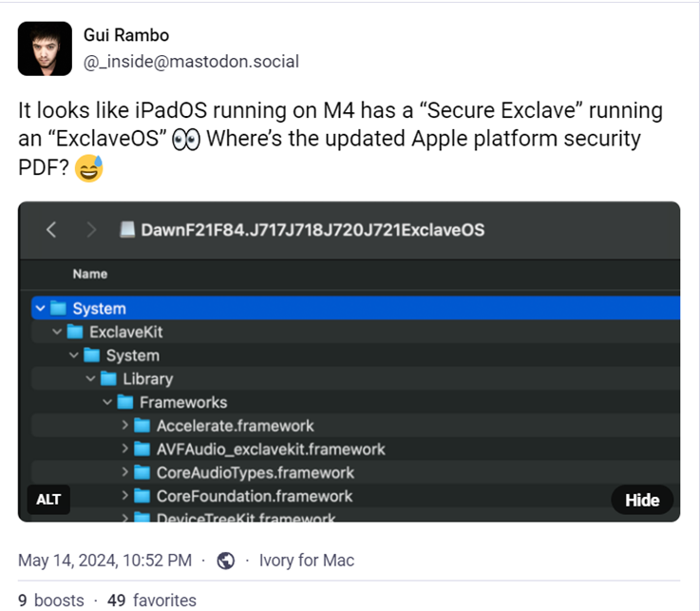Expand the CoreAudioTypes.framework folder
700x611 pixels.
pyautogui.click(x=124, y=472)
